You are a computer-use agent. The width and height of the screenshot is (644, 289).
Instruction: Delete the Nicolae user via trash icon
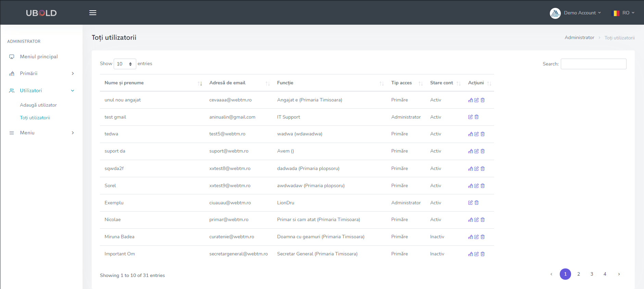pyautogui.click(x=483, y=220)
